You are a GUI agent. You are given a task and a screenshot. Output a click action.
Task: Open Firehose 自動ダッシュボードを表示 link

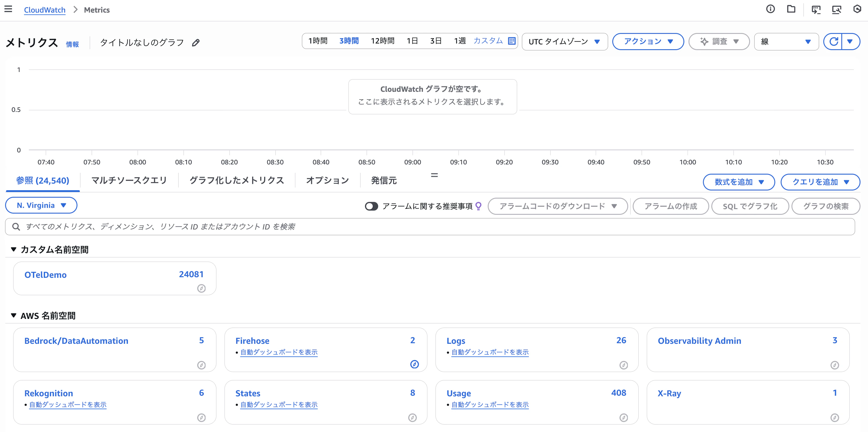click(x=279, y=352)
